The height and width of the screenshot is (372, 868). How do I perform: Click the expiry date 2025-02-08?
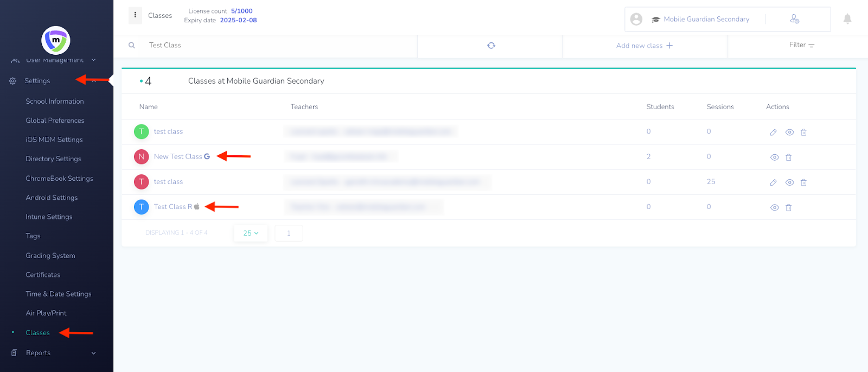tap(239, 20)
